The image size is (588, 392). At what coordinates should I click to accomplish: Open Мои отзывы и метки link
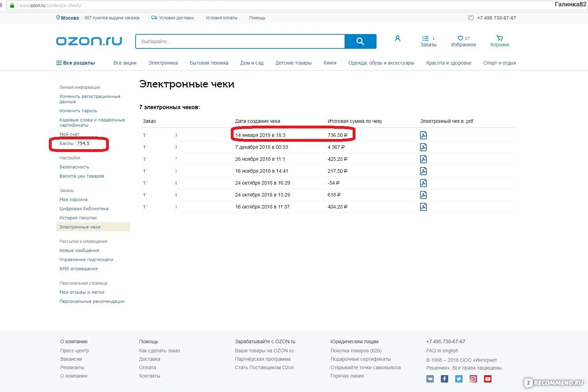tap(82, 292)
